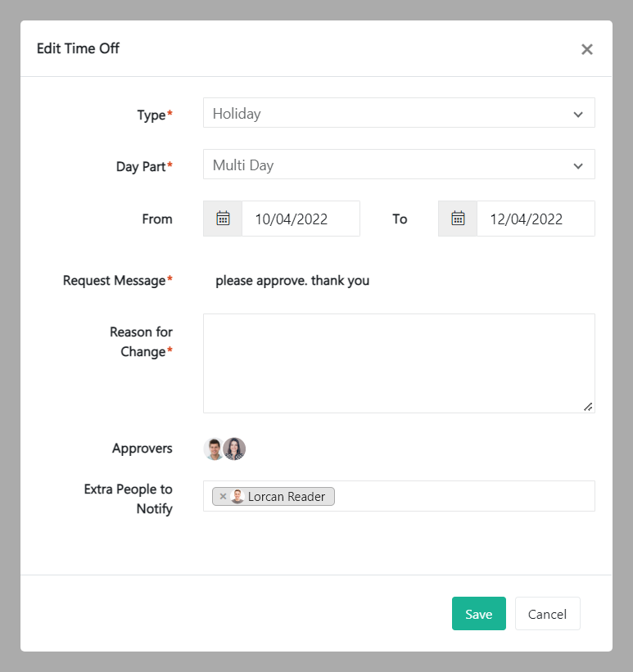Click the female approver avatar
Image resolution: width=633 pixels, height=672 pixels.
(x=235, y=449)
